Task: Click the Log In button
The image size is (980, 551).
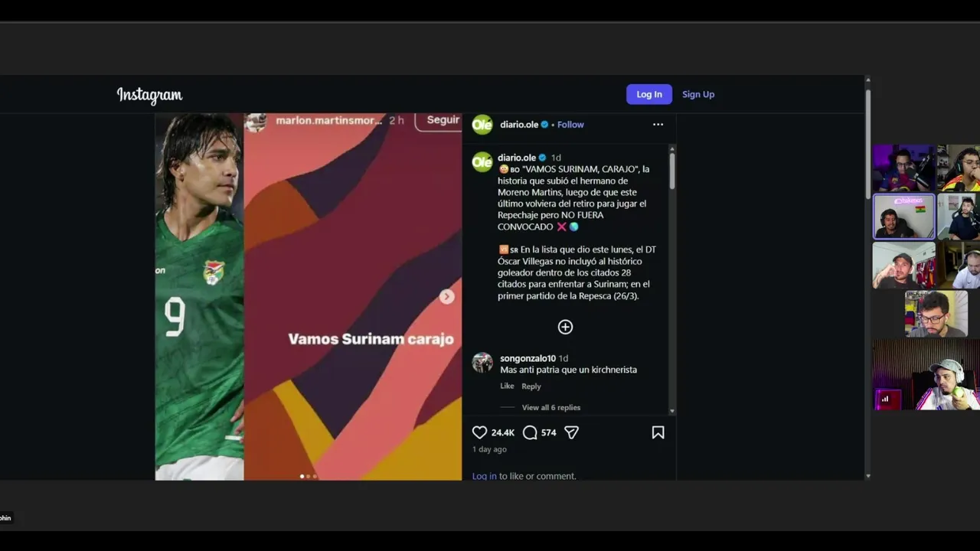Action: point(649,94)
